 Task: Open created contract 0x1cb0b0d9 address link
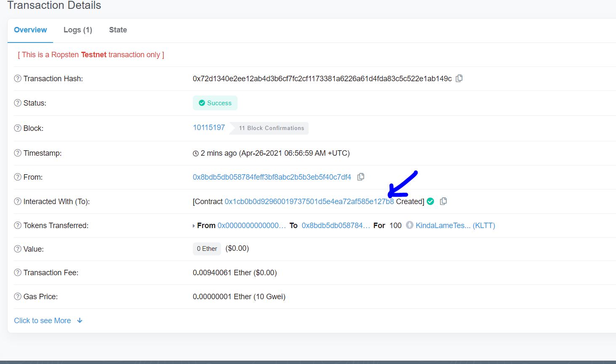coord(309,202)
